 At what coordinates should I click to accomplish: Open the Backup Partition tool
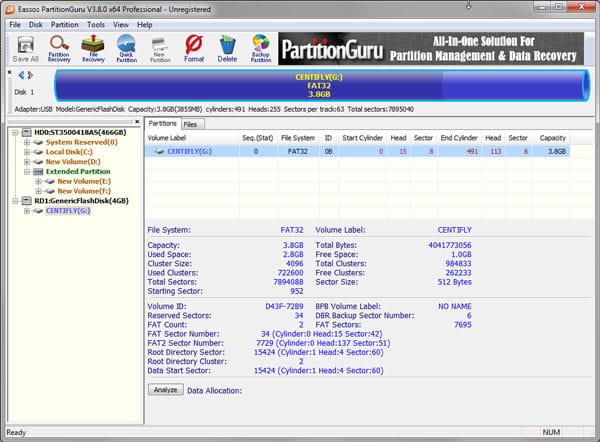pyautogui.click(x=261, y=47)
